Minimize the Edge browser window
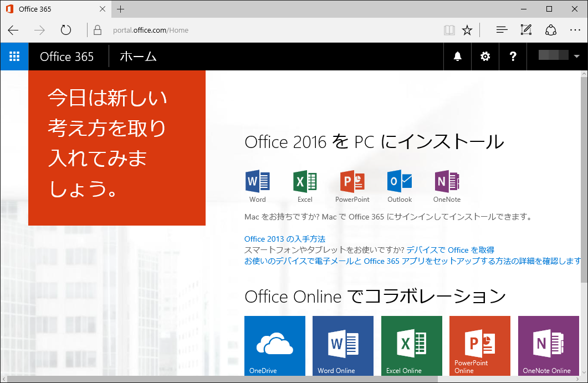 point(524,9)
